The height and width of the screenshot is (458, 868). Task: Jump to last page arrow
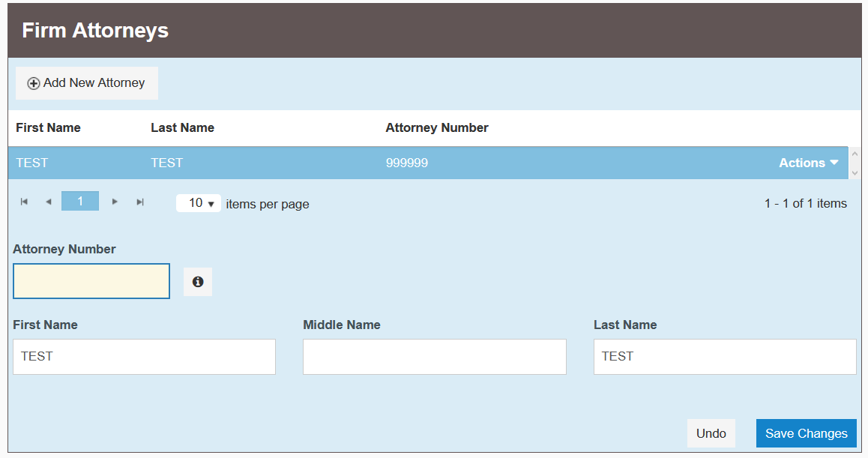pyautogui.click(x=140, y=202)
